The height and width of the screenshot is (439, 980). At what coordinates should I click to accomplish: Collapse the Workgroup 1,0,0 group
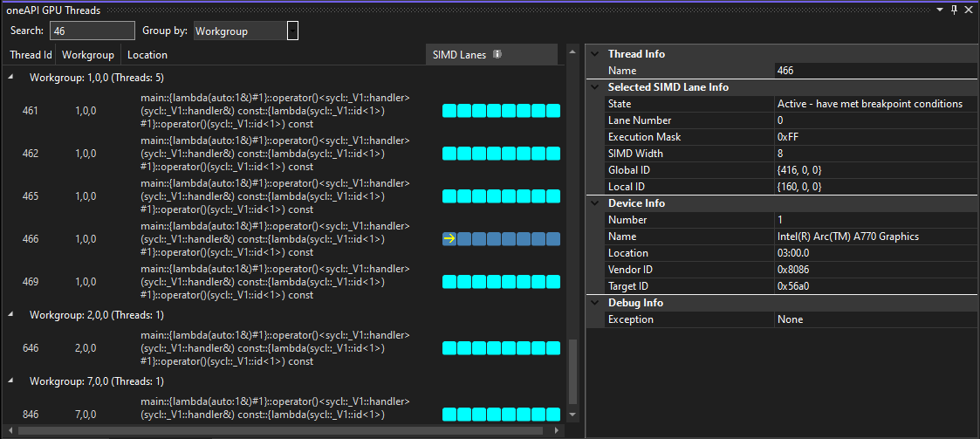[11, 78]
